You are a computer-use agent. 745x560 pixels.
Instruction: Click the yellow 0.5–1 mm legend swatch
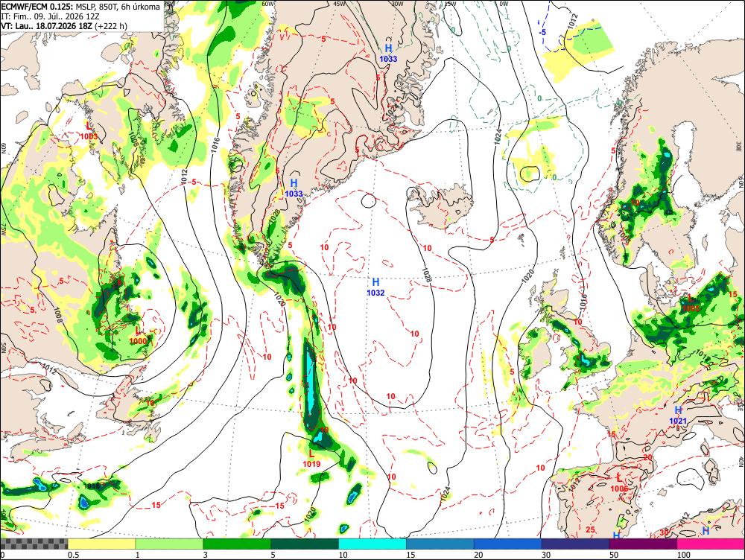point(101,544)
